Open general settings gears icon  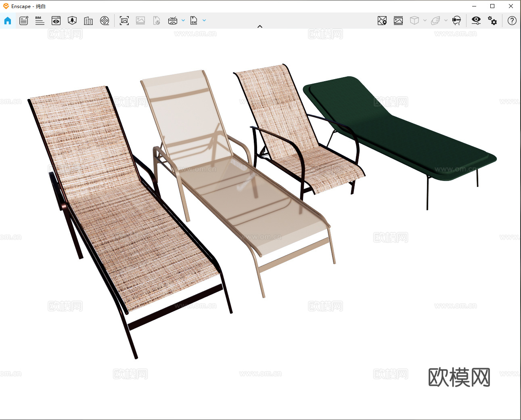(492, 21)
